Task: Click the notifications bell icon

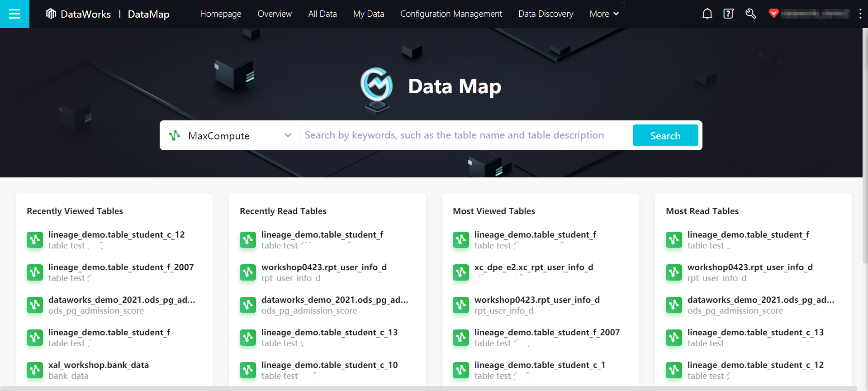Action: pyautogui.click(x=707, y=14)
